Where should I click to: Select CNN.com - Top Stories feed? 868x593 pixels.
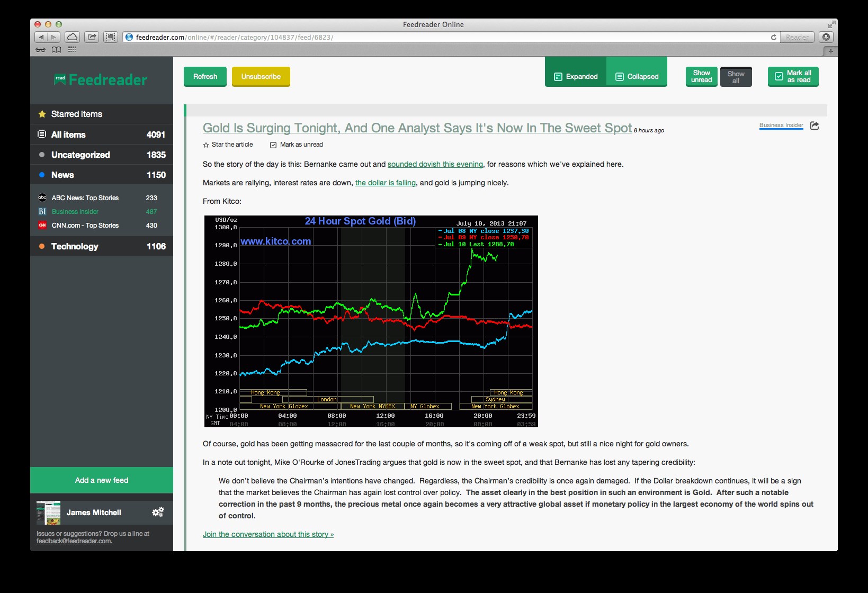102,225
